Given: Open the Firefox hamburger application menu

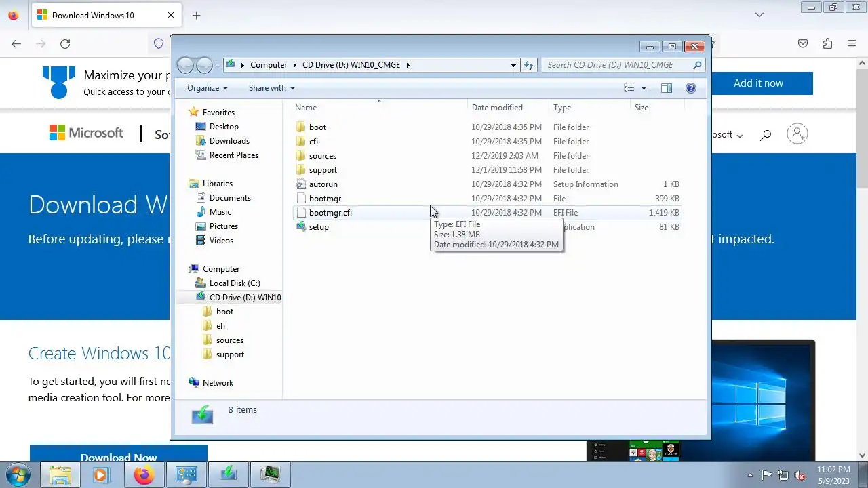Looking at the screenshot, I should coord(852,43).
